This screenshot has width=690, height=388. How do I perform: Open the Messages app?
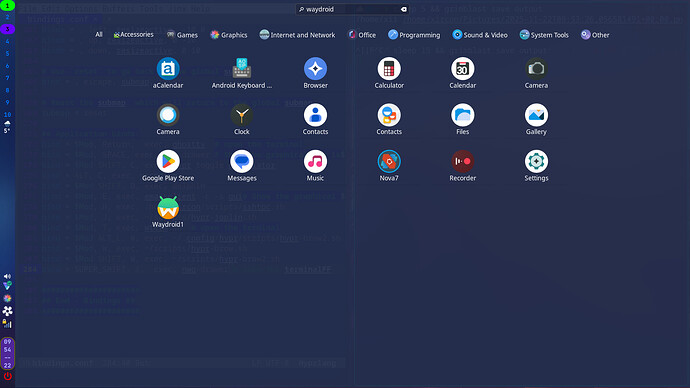242,166
